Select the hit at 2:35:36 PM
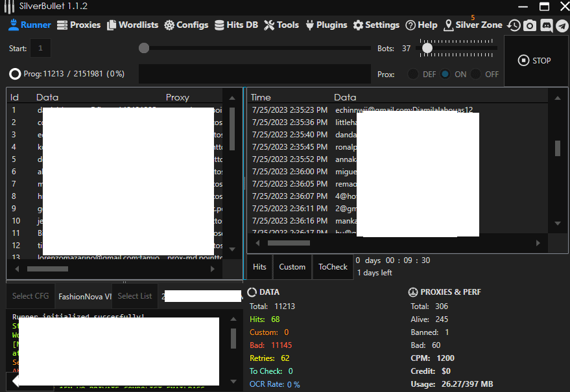 [398, 122]
